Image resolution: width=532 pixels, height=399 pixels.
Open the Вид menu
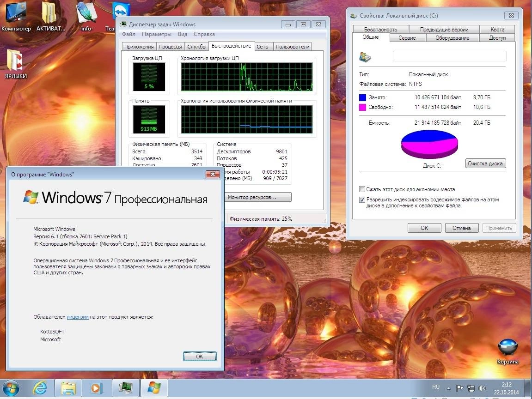(x=183, y=34)
